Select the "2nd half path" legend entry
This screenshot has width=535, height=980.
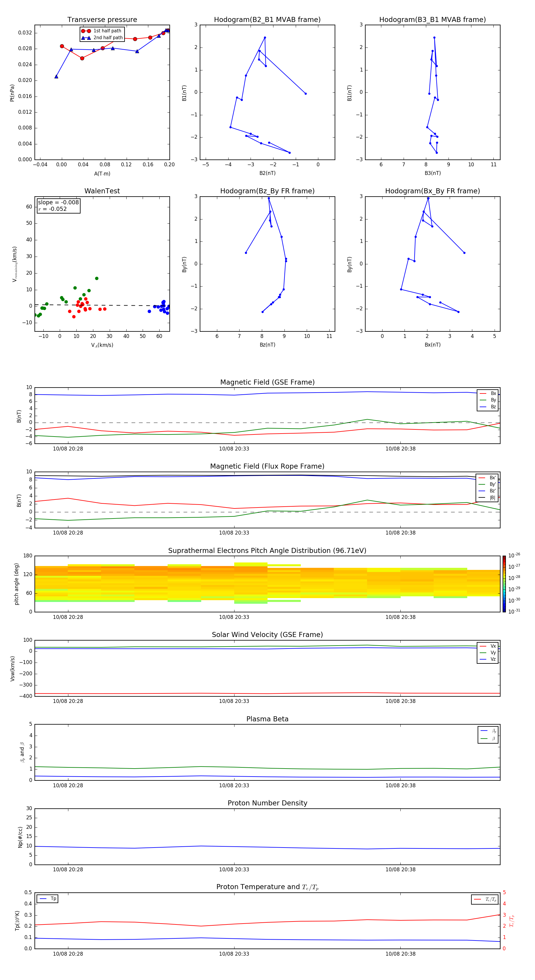102,38
